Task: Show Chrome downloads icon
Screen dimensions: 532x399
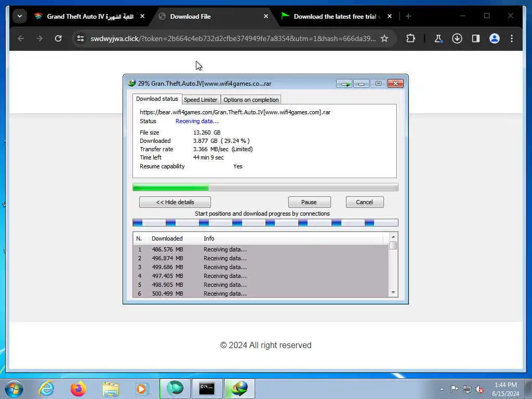Action: [x=457, y=38]
